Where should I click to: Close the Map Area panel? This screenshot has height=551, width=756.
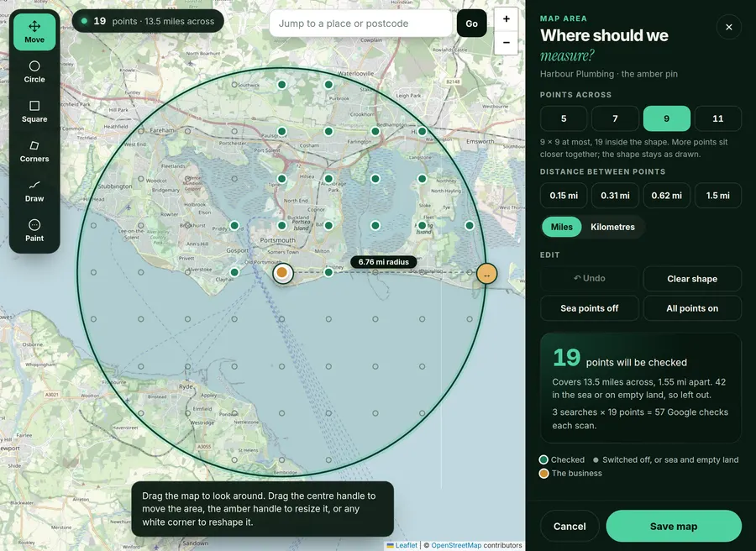[729, 27]
